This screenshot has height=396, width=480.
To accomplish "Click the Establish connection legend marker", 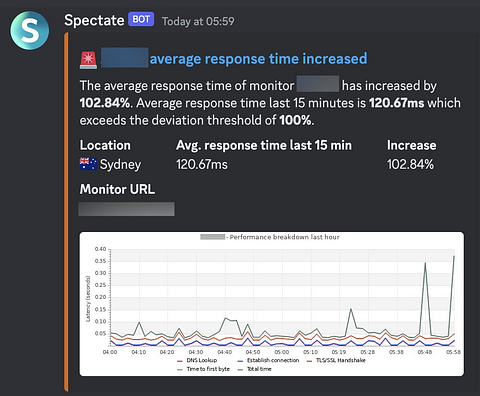I will pos(240,361).
